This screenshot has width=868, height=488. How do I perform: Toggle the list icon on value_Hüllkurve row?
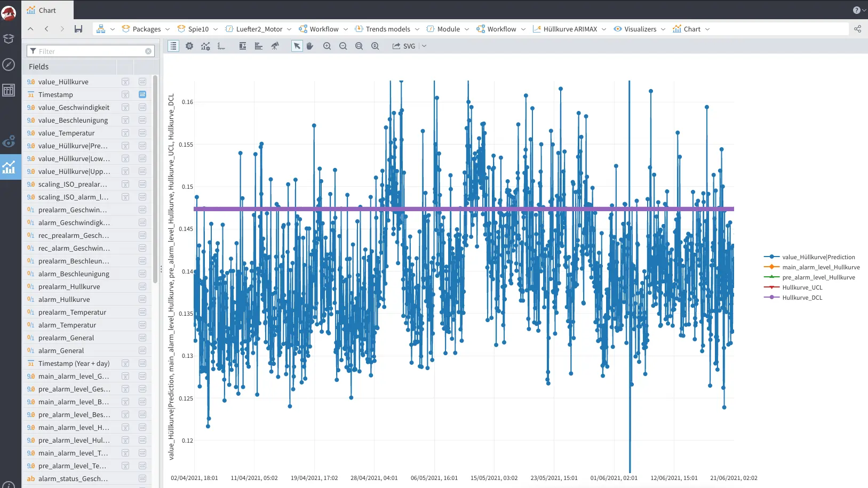click(x=142, y=82)
